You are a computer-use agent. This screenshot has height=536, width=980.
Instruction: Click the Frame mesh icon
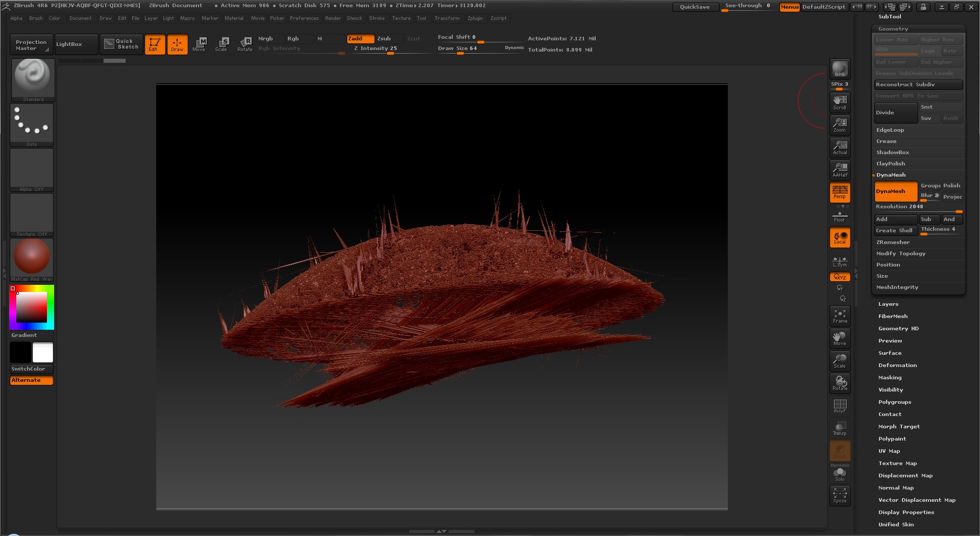pos(840,316)
